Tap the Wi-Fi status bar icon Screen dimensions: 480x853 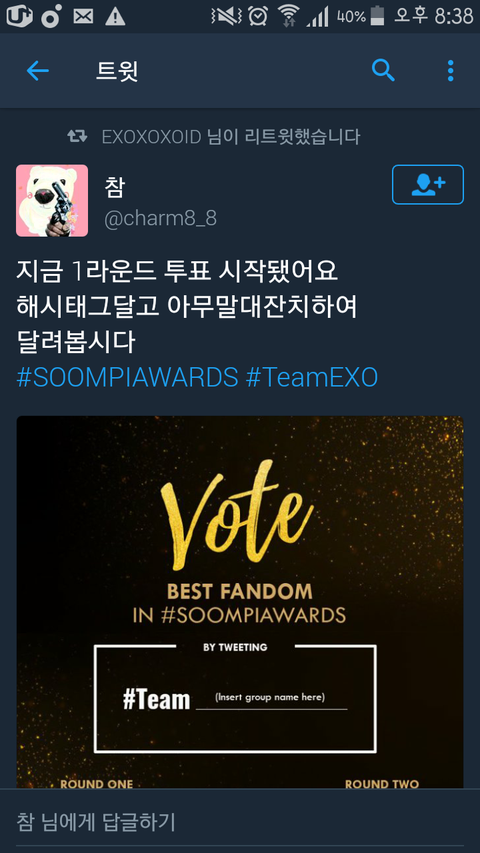(x=288, y=16)
